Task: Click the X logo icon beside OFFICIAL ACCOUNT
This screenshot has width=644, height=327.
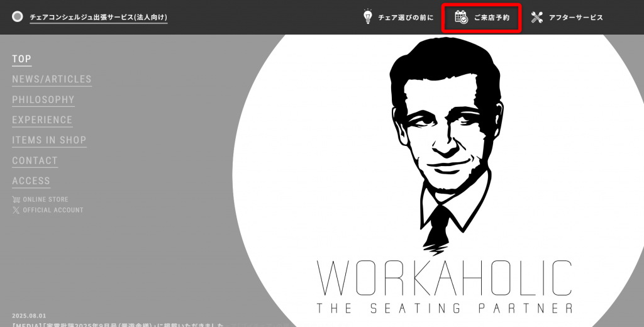Action: (x=16, y=210)
